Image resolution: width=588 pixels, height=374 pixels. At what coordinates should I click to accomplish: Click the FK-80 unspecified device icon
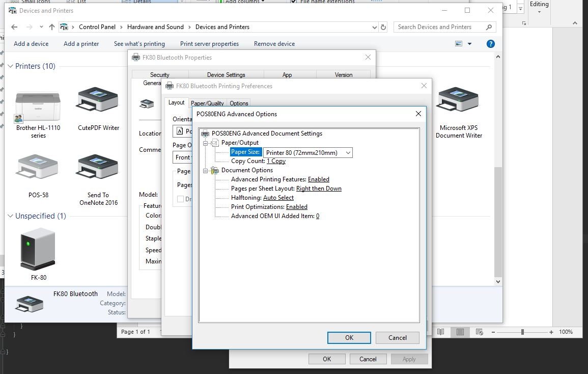tap(38, 249)
